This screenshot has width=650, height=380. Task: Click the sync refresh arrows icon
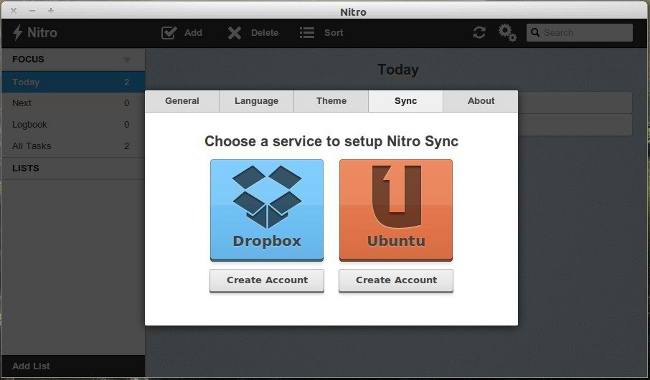tap(479, 33)
